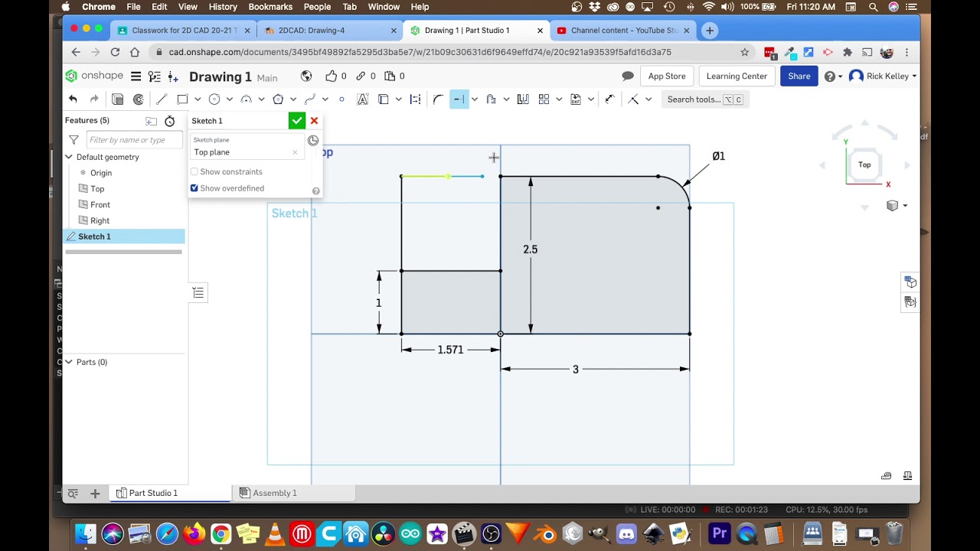Screen dimensions: 980x551
Task: Switch to the 2DCAD: Drawing-4 browser tab
Action: [x=329, y=31]
